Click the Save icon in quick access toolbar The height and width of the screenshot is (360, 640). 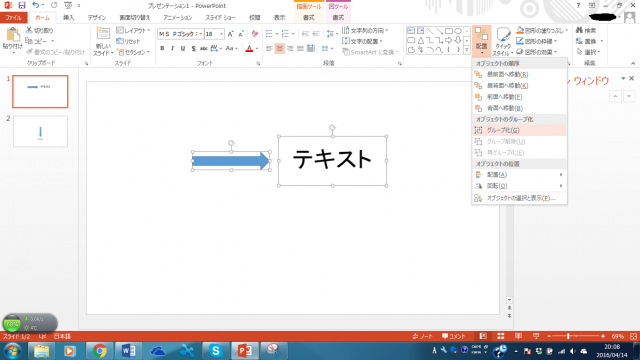(22, 5)
